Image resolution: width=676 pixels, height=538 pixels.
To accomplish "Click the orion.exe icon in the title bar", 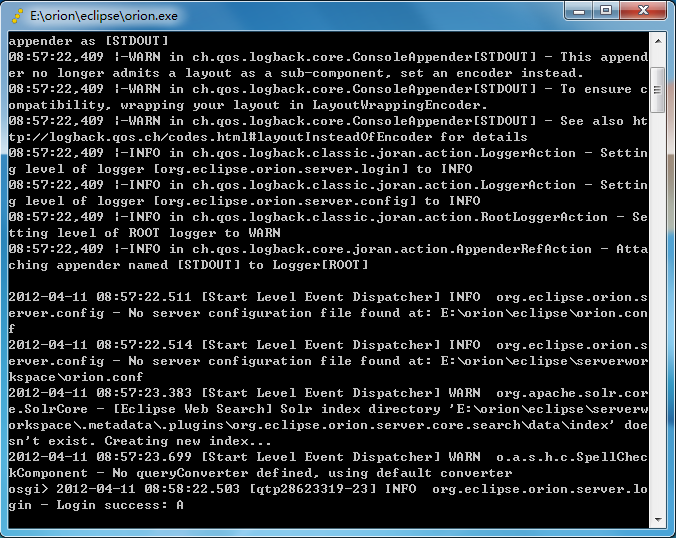I will click(17, 16).
